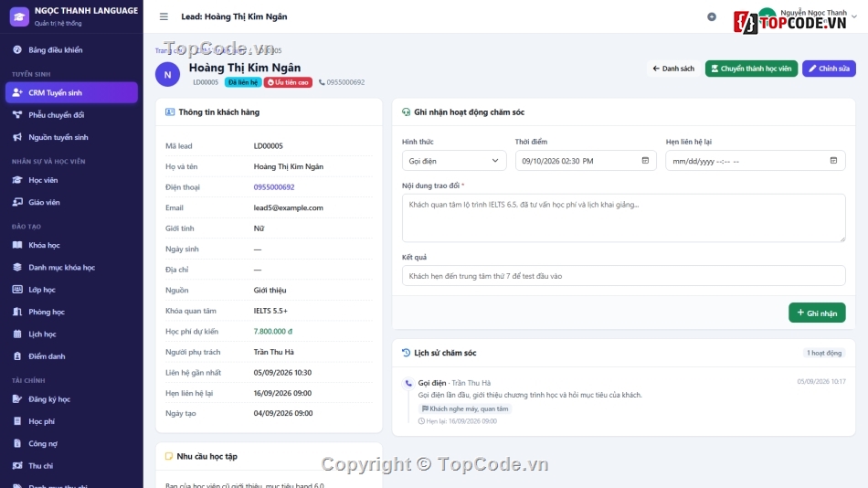Click the Hẹn liên hệ lại datetime field

pyautogui.click(x=755, y=161)
